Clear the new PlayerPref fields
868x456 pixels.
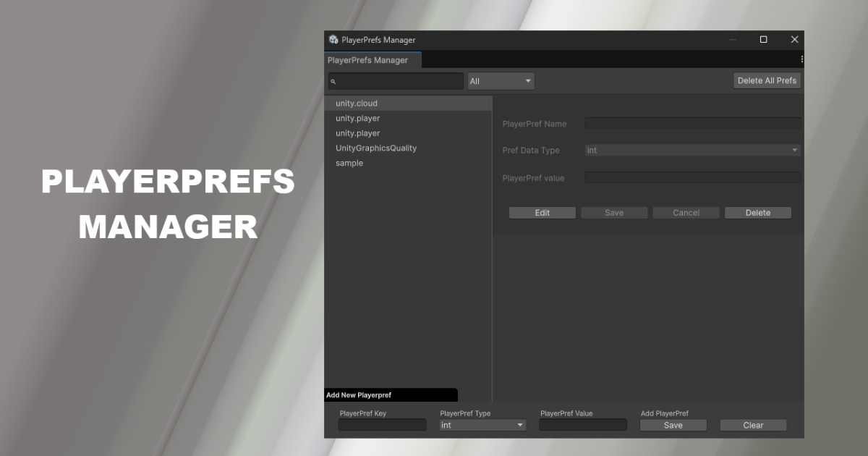coord(752,425)
